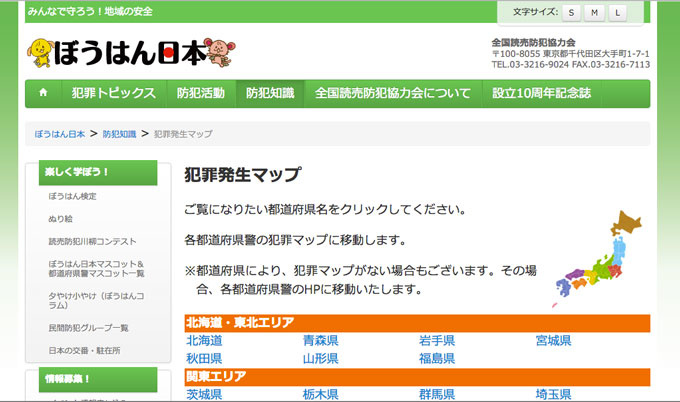This screenshot has width=680, height=402.
Task: Select the 栃木県 prefecture link
Action: click(x=320, y=394)
